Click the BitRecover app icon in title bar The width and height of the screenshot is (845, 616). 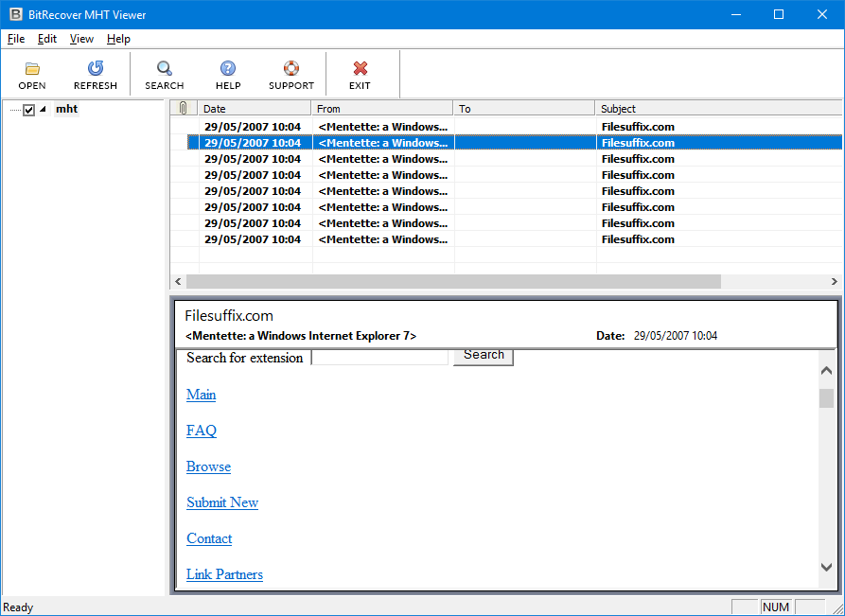point(16,14)
